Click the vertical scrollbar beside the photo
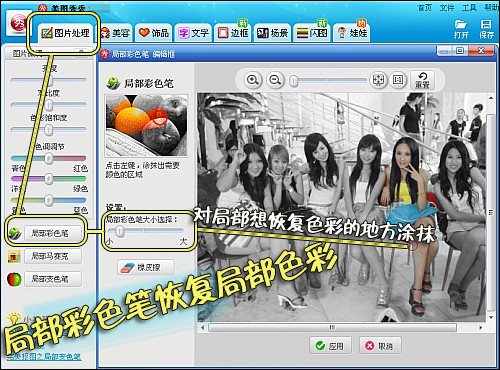 (490, 212)
